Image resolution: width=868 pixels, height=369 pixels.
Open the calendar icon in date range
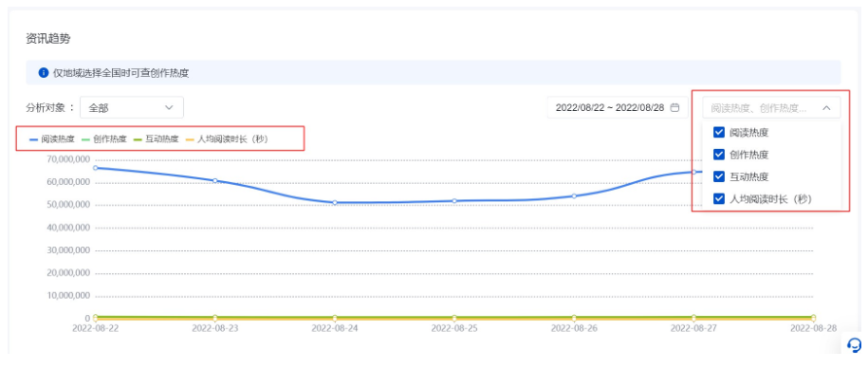674,108
